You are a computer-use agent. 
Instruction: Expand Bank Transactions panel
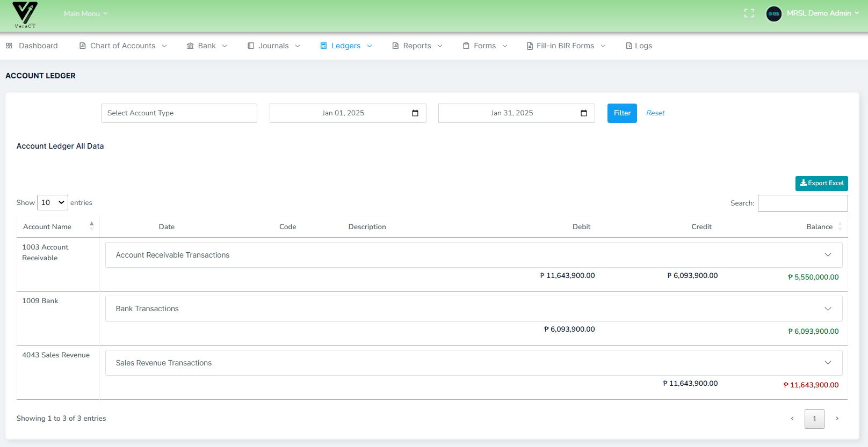point(474,309)
